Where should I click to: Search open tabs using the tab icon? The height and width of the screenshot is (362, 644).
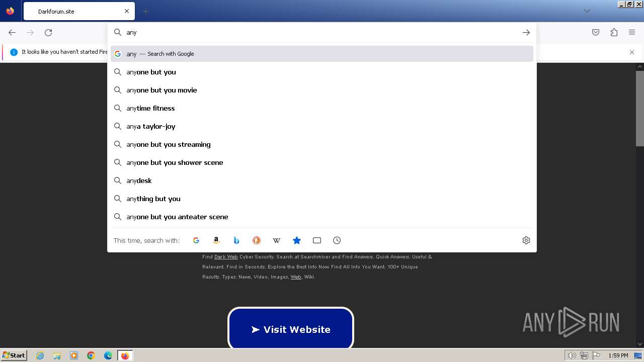[x=317, y=240]
